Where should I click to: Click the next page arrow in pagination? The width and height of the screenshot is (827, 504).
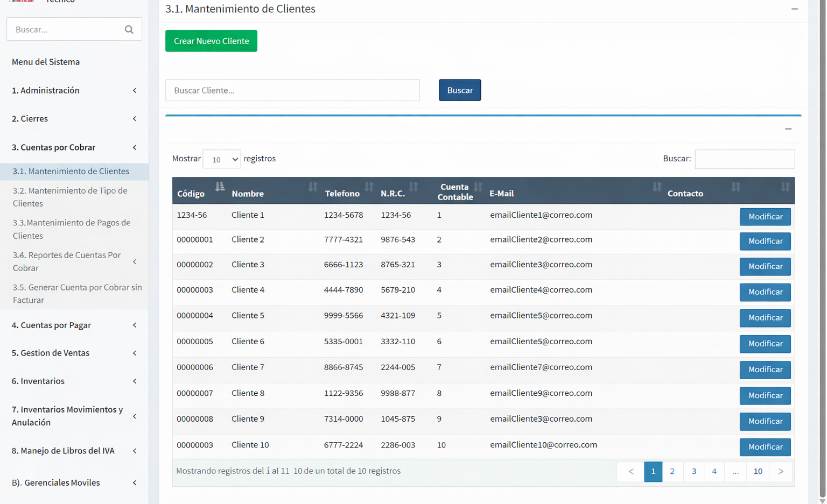[x=780, y=471]
